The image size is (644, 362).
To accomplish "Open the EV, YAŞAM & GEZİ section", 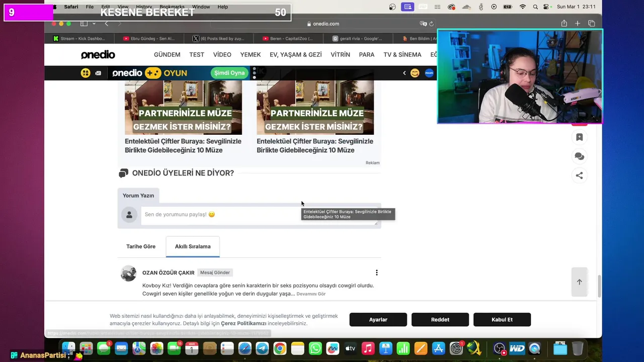I will [296, 55].
